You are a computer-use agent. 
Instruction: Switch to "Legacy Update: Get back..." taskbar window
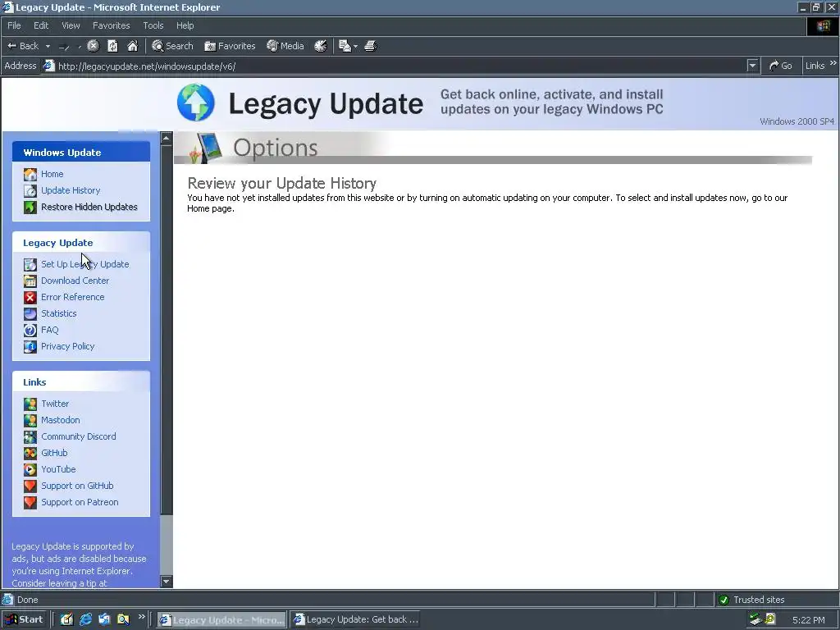click(x=357, y=620)
